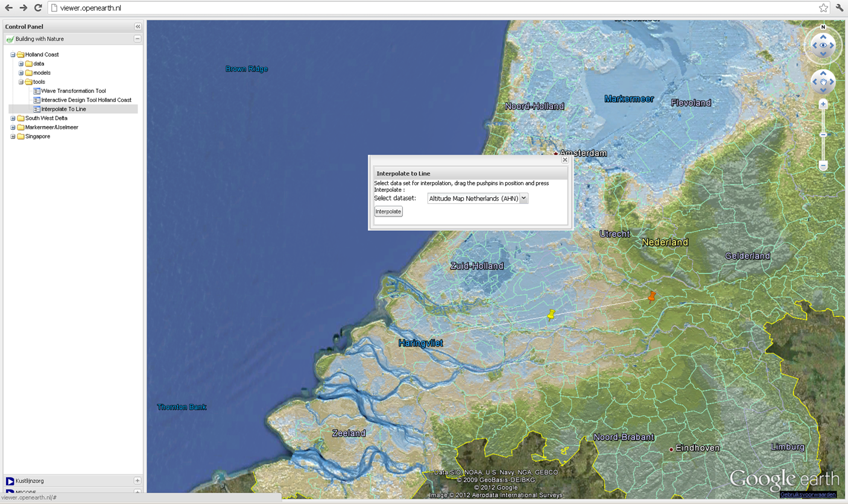The width and height of the screenshot is (848, 504).
Task: Select the tools folder
Action: [39, 81]
